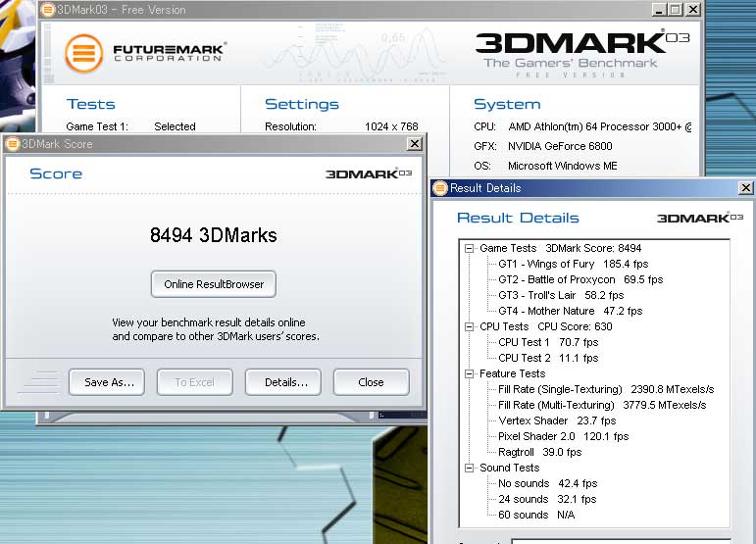756x544 pixels.
Task: Click the 3DMark03 title bar app icon
Action: click(x=48, y=10)
